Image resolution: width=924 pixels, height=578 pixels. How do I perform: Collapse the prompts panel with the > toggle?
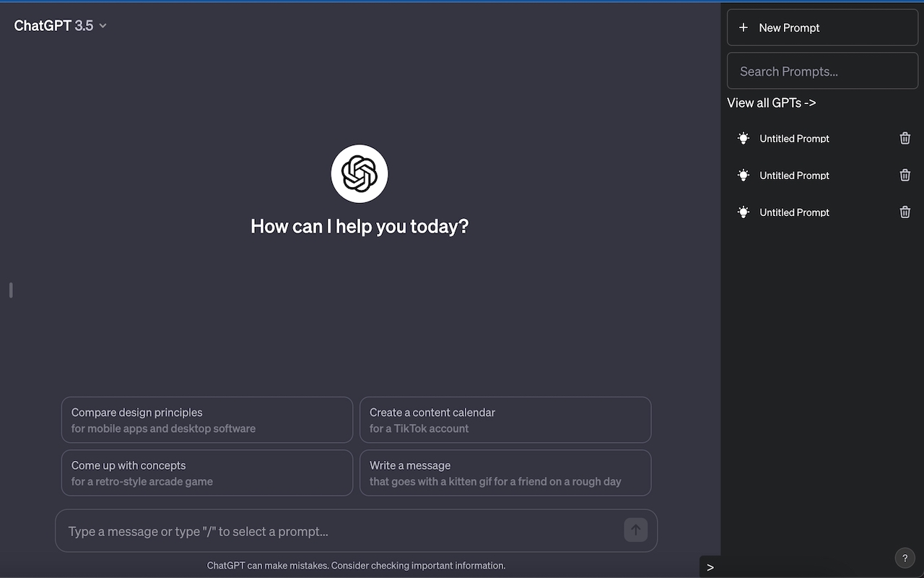(710, 567)
